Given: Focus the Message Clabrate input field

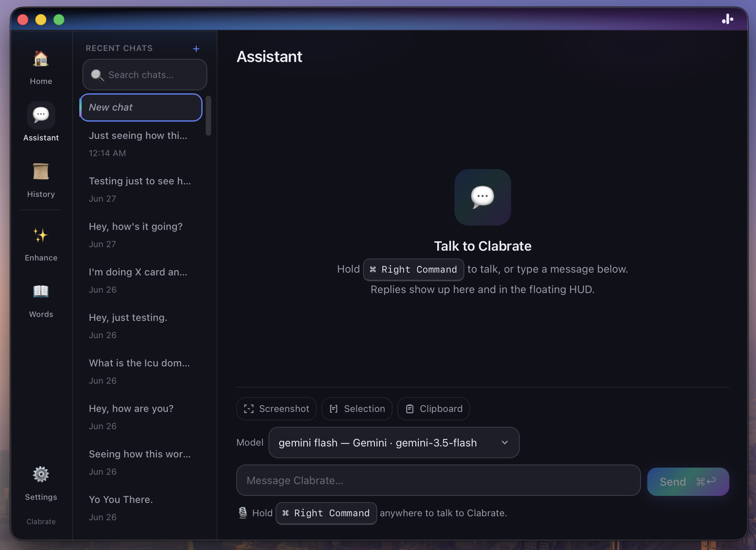Looking at the screenshot, I should pos(438,480).
